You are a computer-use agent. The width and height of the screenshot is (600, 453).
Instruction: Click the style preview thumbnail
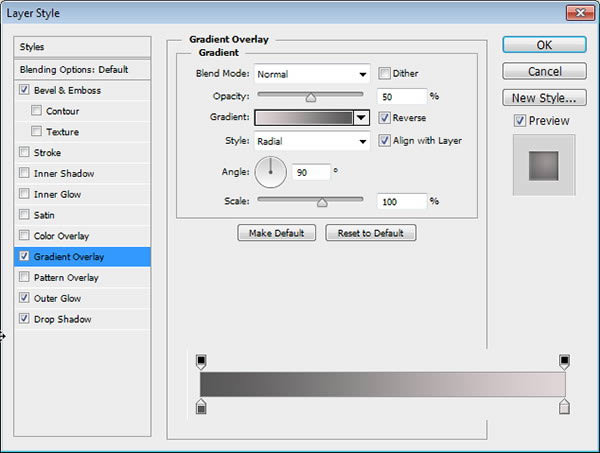(544, 165)
